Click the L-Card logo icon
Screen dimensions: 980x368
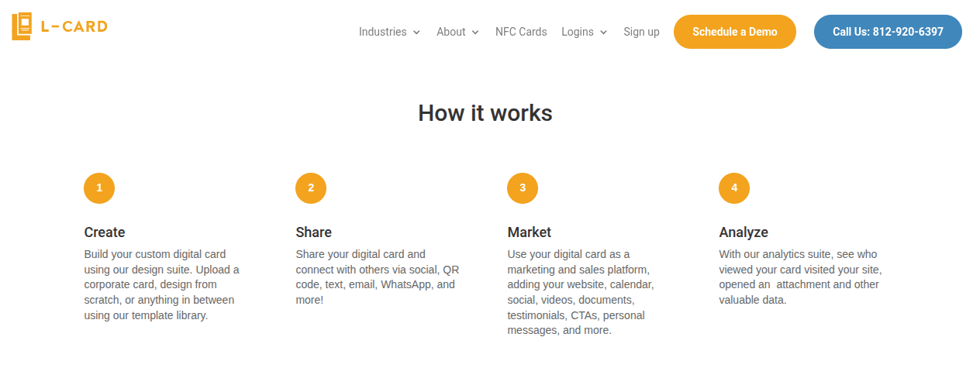point(22,26)
